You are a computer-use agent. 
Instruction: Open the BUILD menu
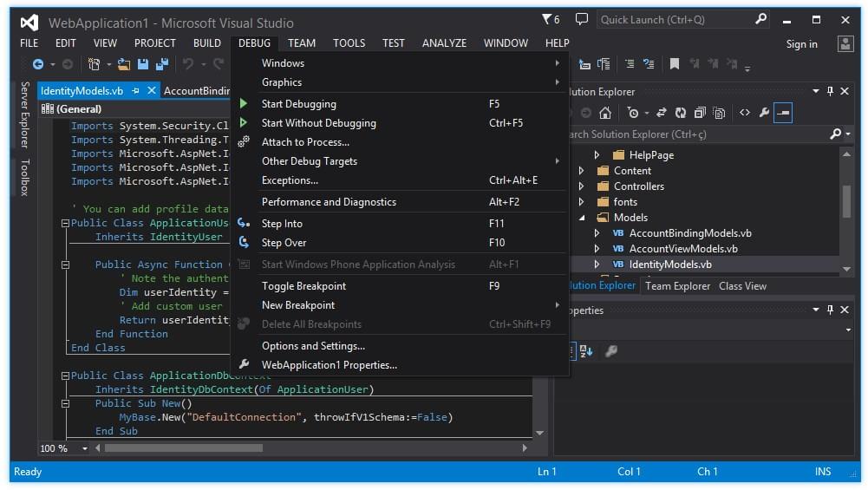click(x=207, y=43)
